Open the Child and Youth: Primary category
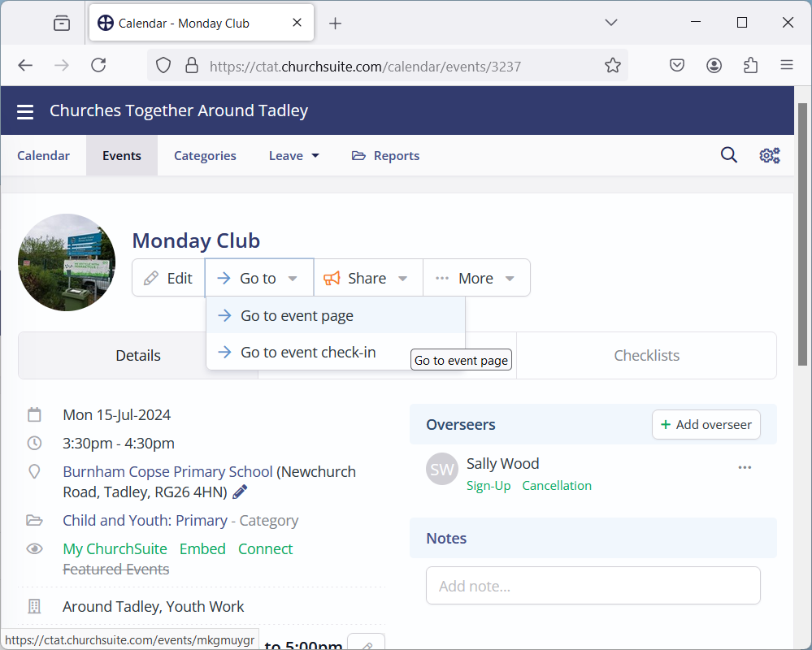Viewport: 812px width, 650px height. (145, 520)
